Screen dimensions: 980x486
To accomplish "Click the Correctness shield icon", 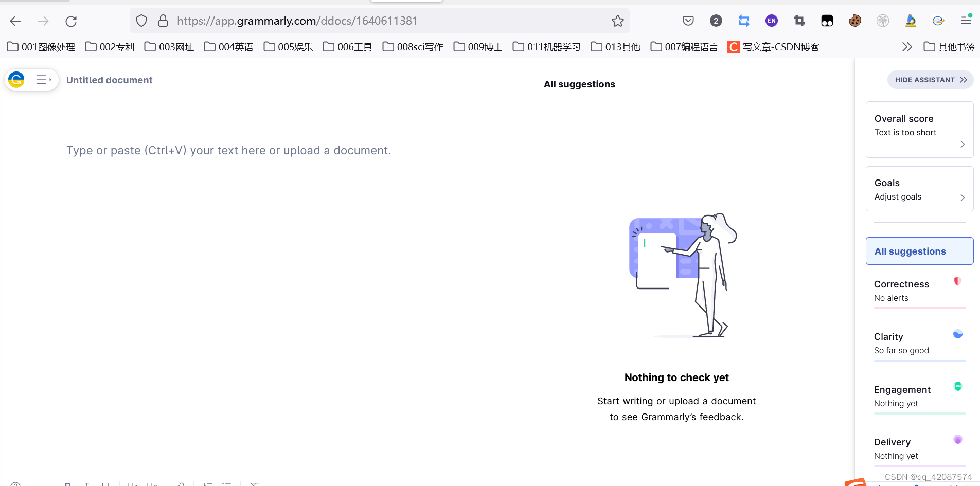I will [x=957, y=281].
